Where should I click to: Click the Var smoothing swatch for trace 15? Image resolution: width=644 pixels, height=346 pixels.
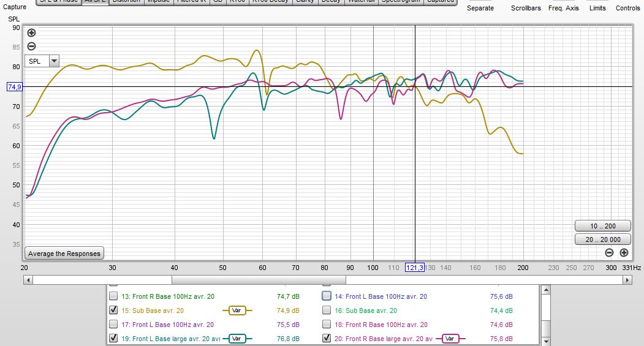coord(237,310)
